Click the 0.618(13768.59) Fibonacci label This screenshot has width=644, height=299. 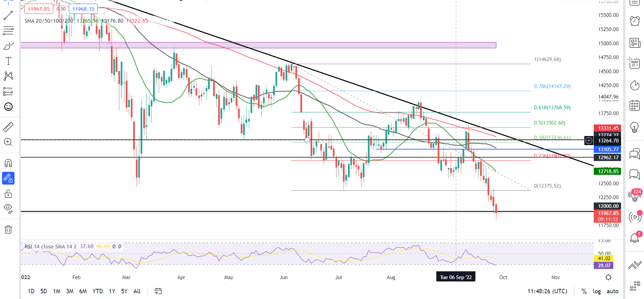pos(552,108)
